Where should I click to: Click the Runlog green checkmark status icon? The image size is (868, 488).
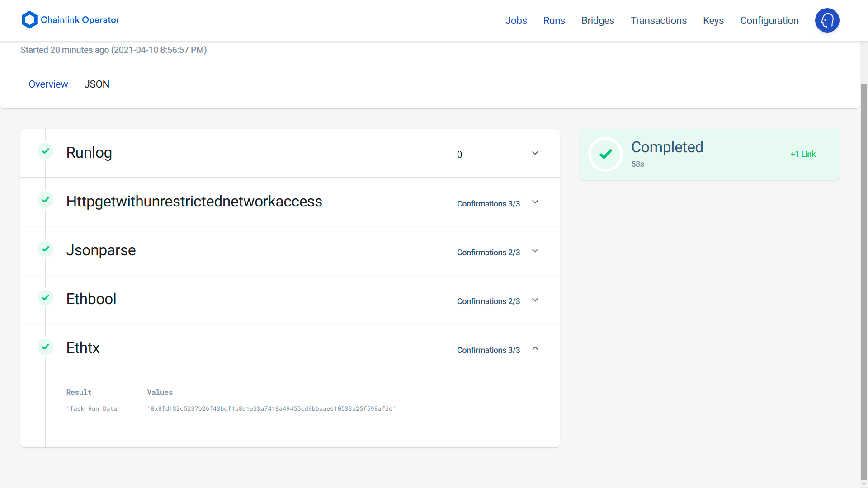(x=45, y=151)
